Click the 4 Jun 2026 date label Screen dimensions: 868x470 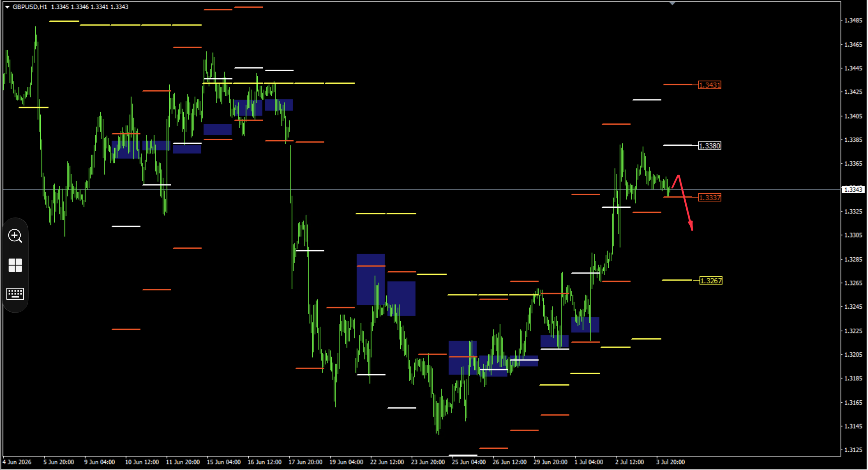pyautogui.click(x=17, y=462)
